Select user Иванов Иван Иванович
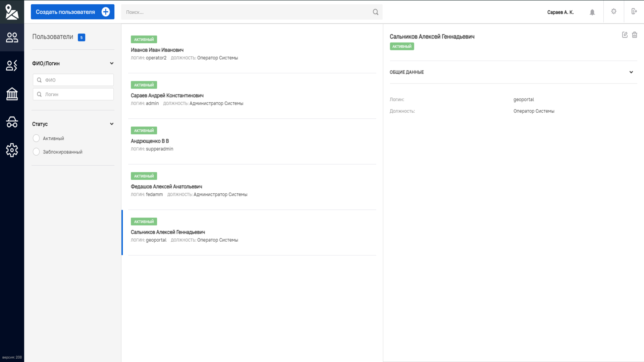The height and width of the screenshot is (362, 644). [252, 50]
